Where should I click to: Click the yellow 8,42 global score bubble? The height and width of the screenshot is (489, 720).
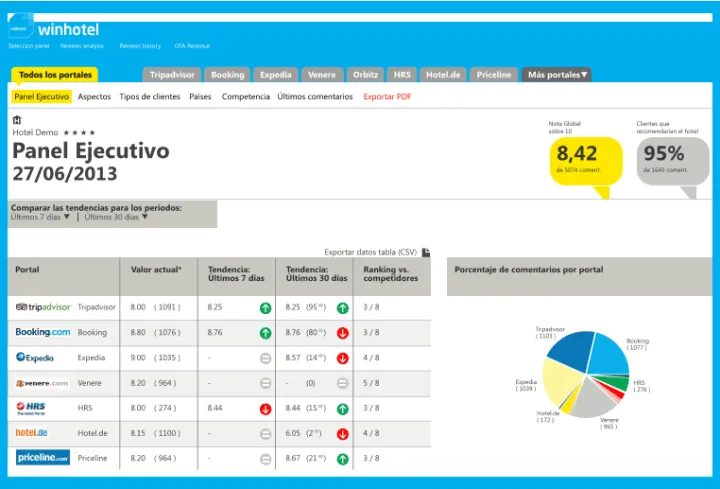585,158
